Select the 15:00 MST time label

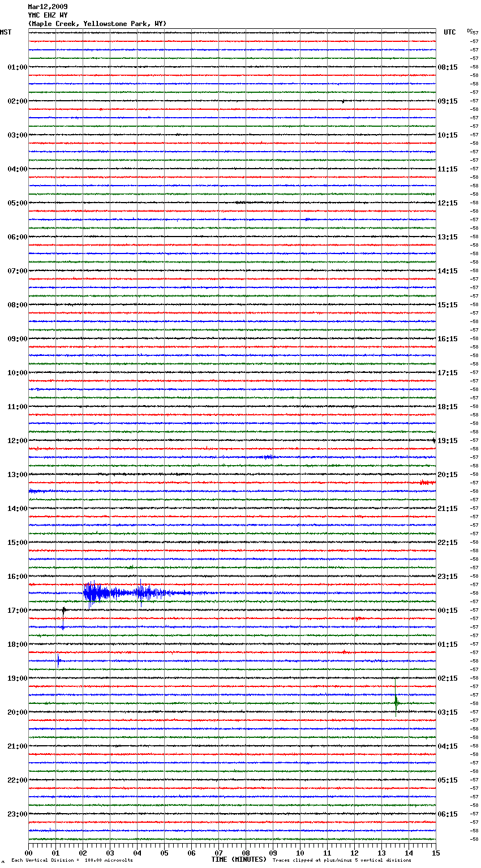pyautogui.click(x=18, y=543)
